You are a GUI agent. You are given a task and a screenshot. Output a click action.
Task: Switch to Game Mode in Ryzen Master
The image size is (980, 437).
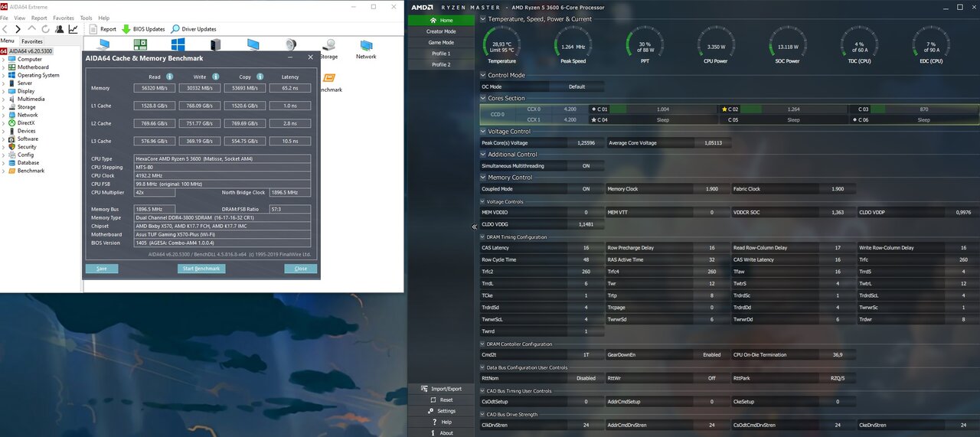pos(441,43)
